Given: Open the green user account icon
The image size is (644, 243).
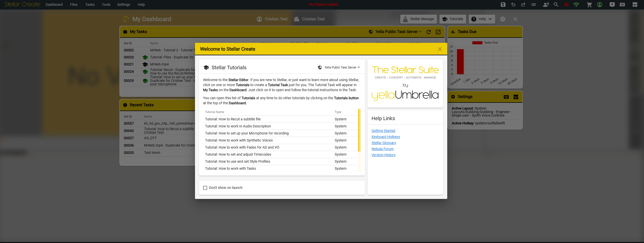Looking at the screenshot, I should point(600,5).
